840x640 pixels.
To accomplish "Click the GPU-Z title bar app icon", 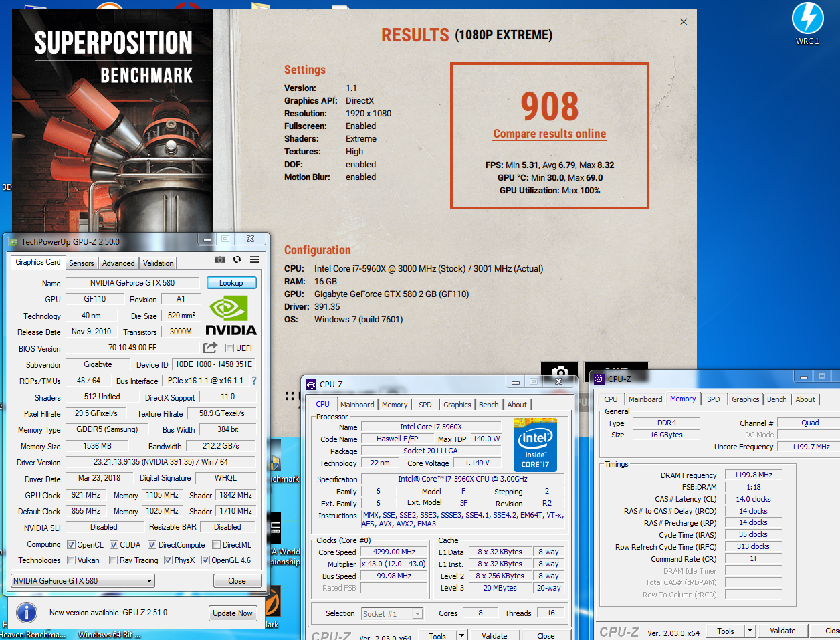I will [x=13, y=242].
